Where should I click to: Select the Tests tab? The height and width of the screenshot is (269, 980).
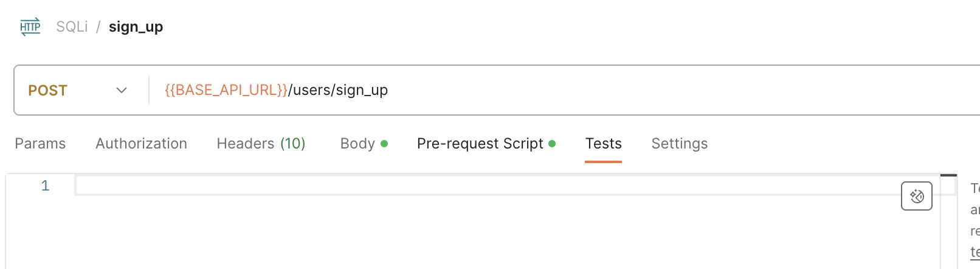pyautogui.click(x=603, y=144)
